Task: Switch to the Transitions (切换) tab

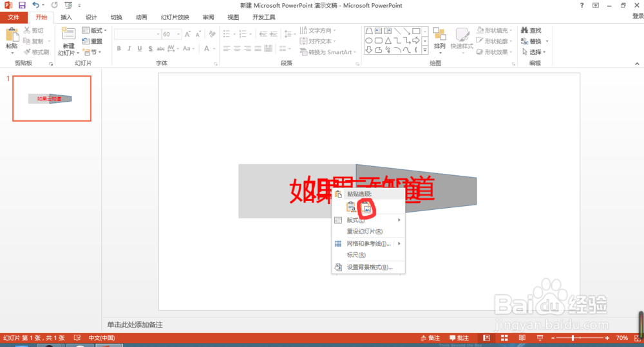Action: [x=116, y=17]
